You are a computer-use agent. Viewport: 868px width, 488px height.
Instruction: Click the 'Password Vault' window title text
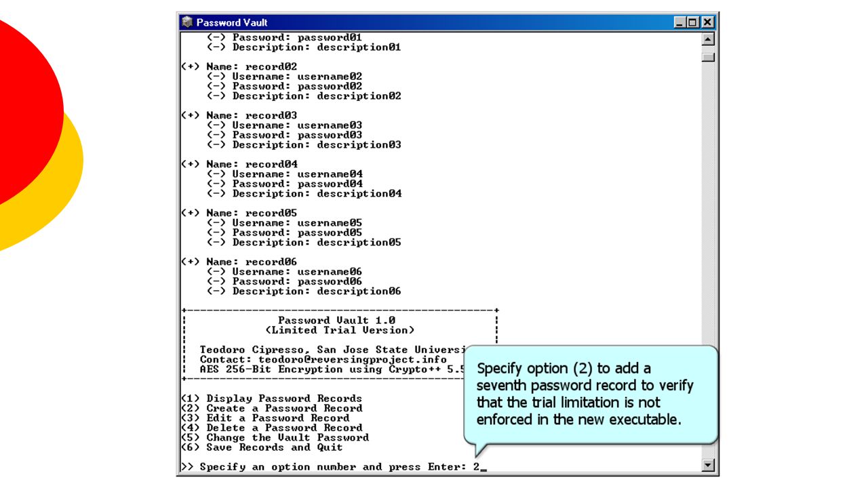coord(232,22)
